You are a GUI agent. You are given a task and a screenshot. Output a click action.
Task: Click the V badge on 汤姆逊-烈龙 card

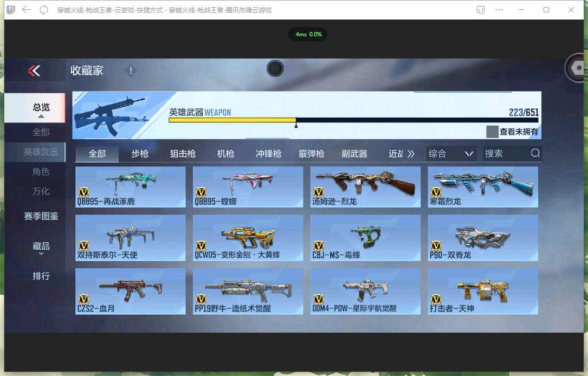pos(318,192)
